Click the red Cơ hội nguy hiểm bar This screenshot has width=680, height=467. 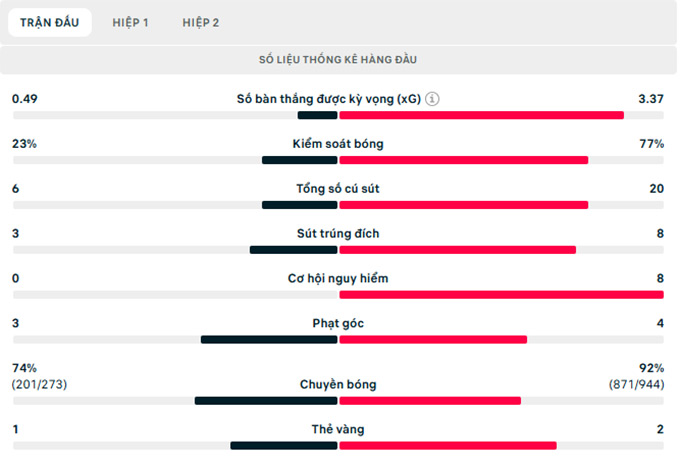click(501, 295)
